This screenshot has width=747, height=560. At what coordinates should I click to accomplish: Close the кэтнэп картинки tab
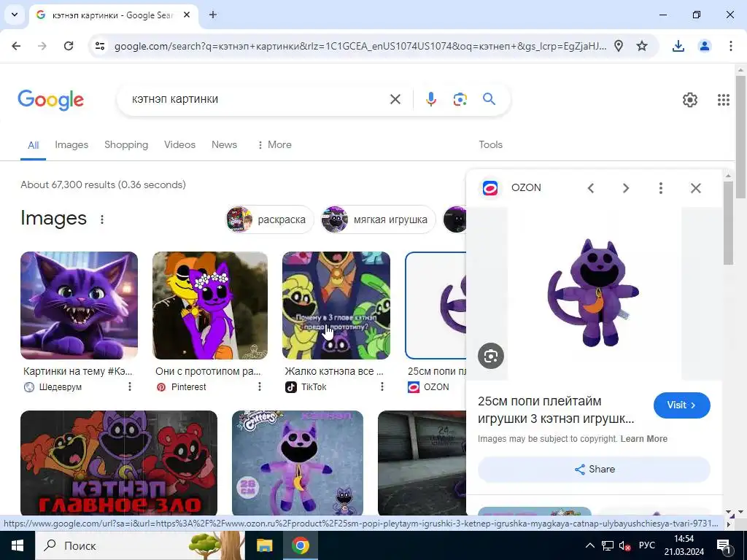[x=187, y=15]
